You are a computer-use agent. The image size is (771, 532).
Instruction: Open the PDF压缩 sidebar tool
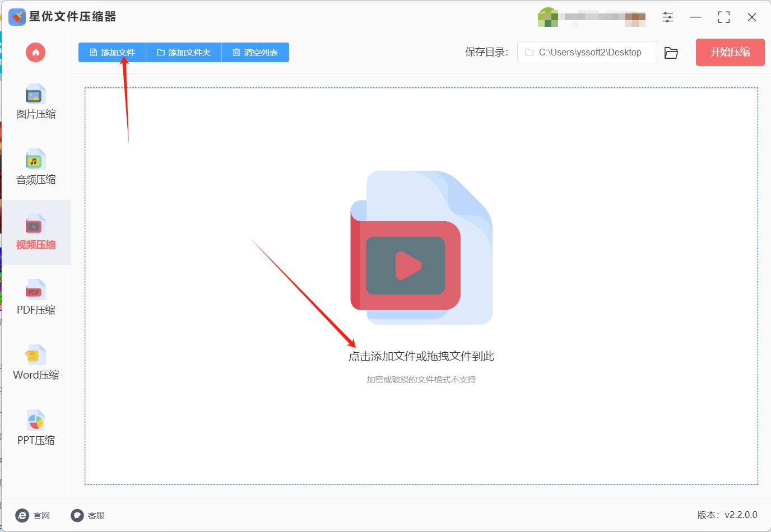pyautogui.click(x=36, y=298)
